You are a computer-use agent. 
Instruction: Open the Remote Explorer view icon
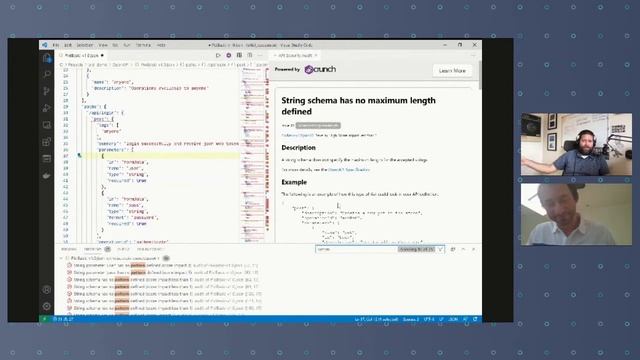click(47, 125)
